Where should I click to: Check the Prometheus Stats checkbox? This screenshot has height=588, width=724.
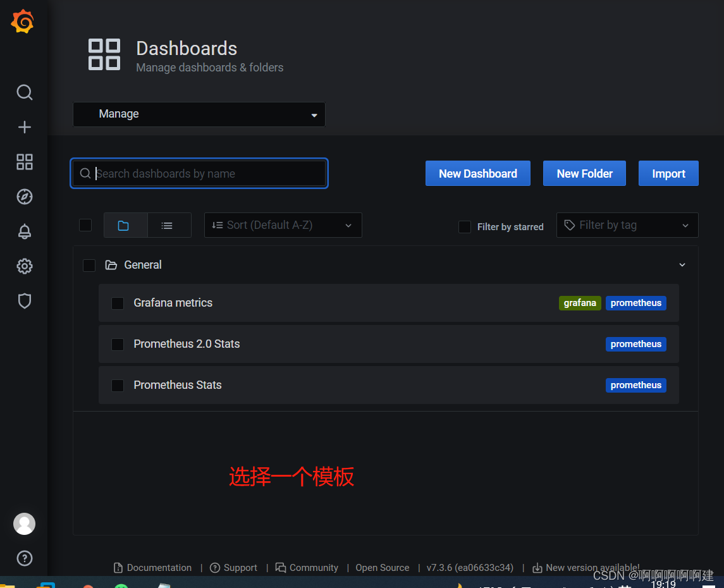pos(118,386)
